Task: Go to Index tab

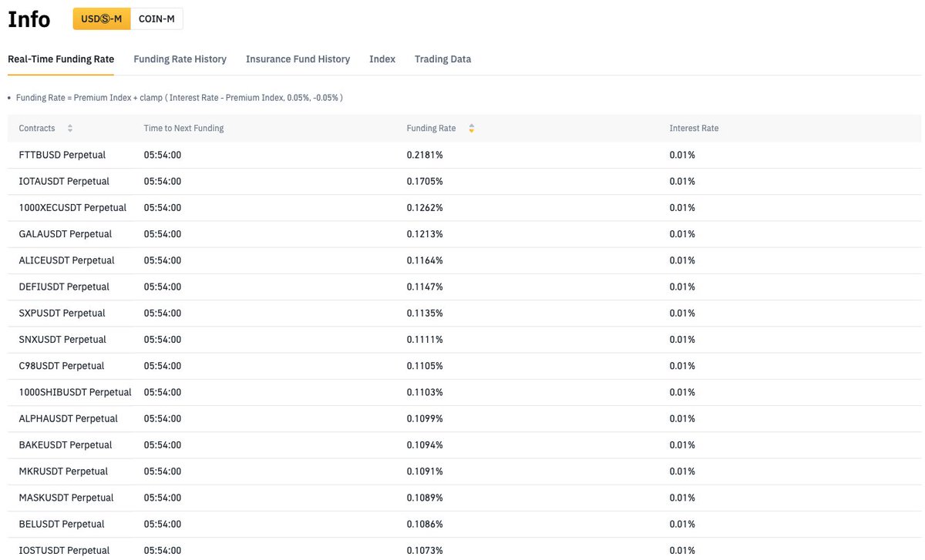Action: [382, 59]
